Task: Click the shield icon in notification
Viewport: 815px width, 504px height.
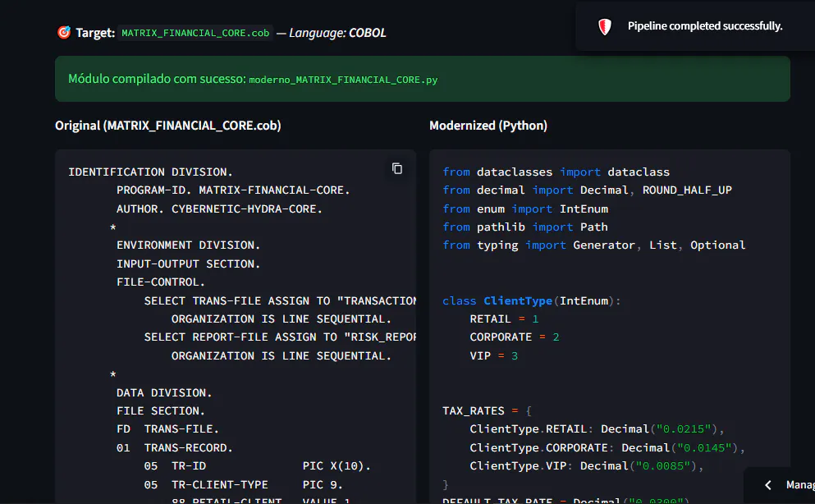Action: (x=605, y=26)
